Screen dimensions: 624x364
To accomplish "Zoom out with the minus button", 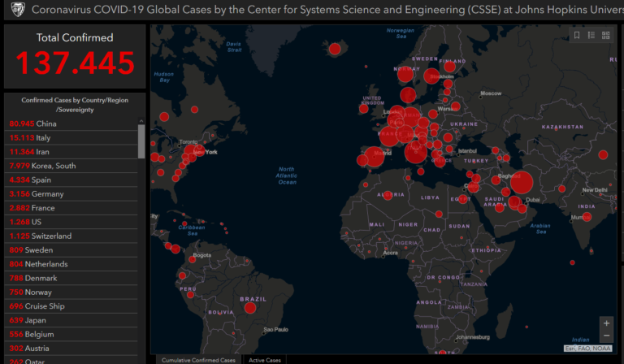I will click(x=606, y=336).
